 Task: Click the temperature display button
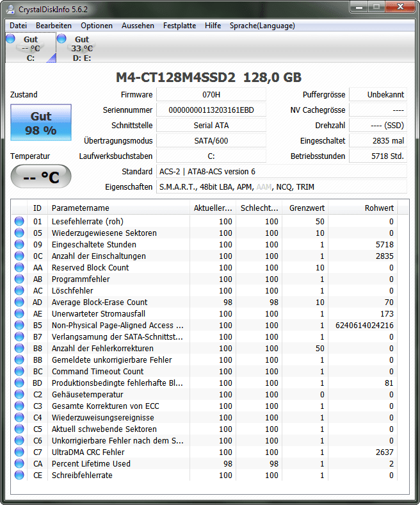(x=41, y=176)
